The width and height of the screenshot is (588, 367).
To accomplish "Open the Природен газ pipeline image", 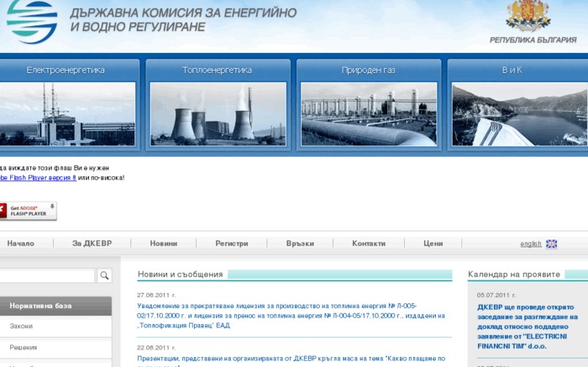I will [x=369, y=114].
